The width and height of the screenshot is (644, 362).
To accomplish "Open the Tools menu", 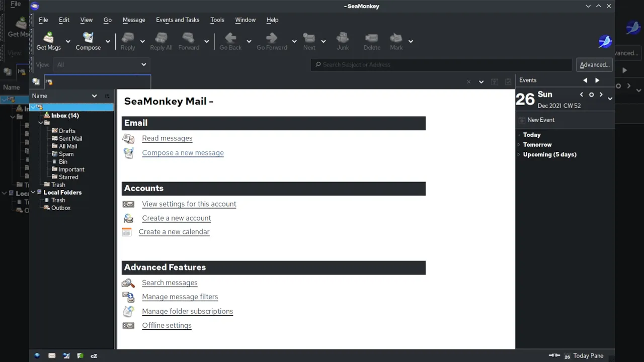I will [x=217, y=20].
